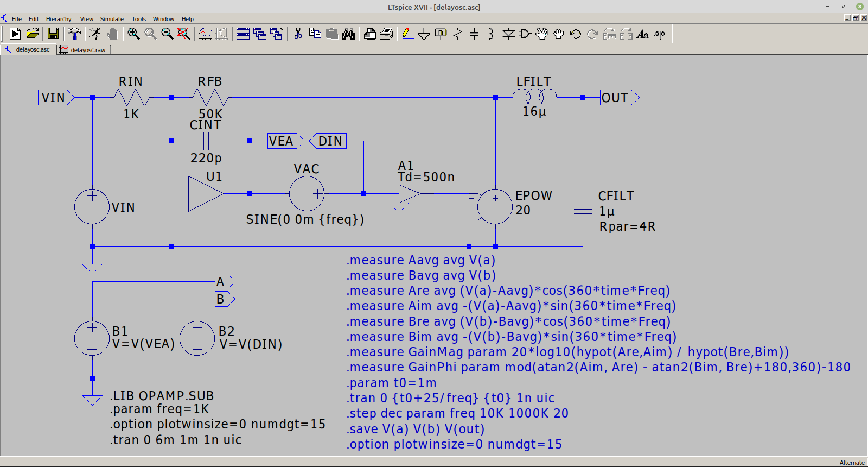The image size is (868, 467).
Task: Copy with the duplicate pages icon
Action: 315,34
